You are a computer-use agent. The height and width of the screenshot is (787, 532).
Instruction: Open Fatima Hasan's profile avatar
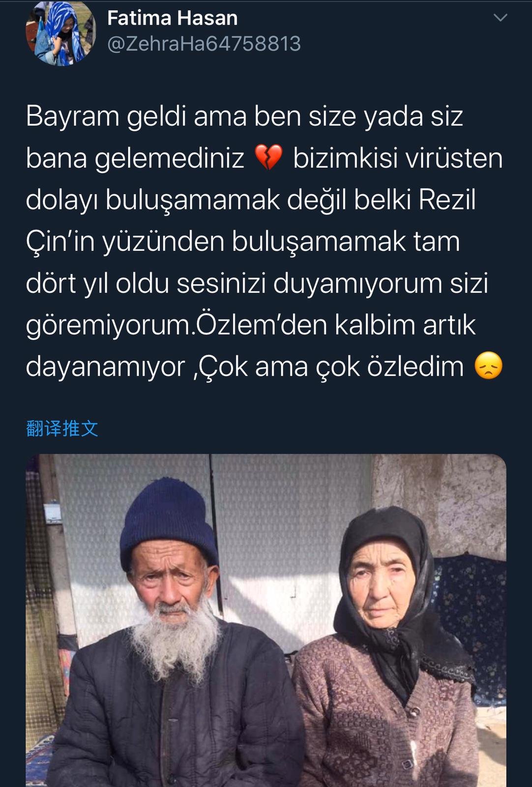point(60,33)
